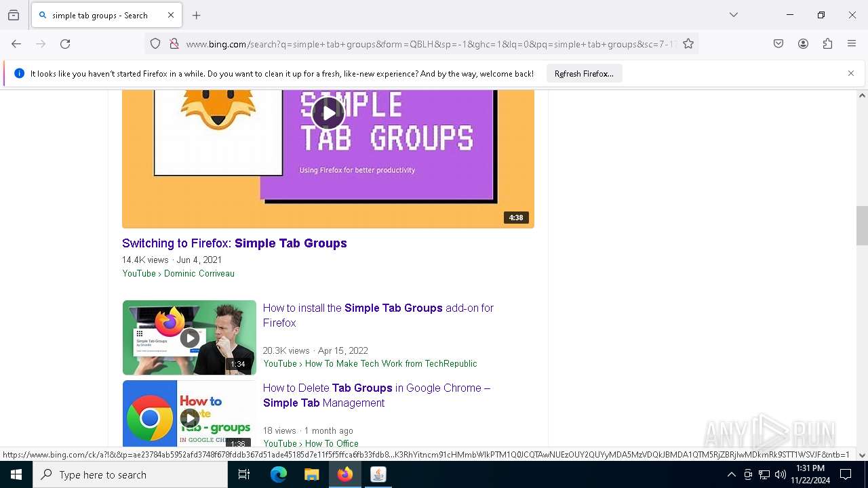Open a new tab with plus button
Image resolution: width=868 pixels, height=488 pixels.
click(197, 15)
